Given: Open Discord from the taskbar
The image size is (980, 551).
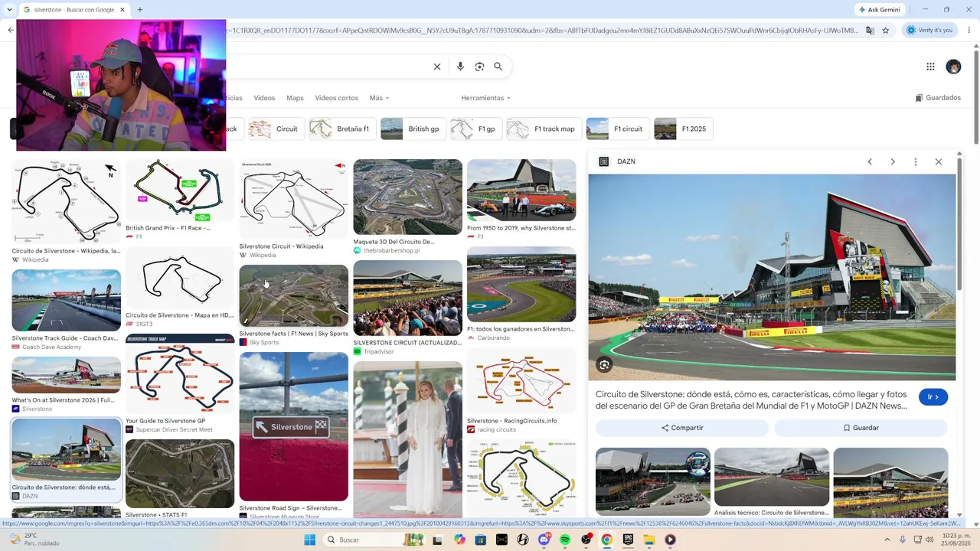Looking at the screenshot, I should tap(544, 540).
